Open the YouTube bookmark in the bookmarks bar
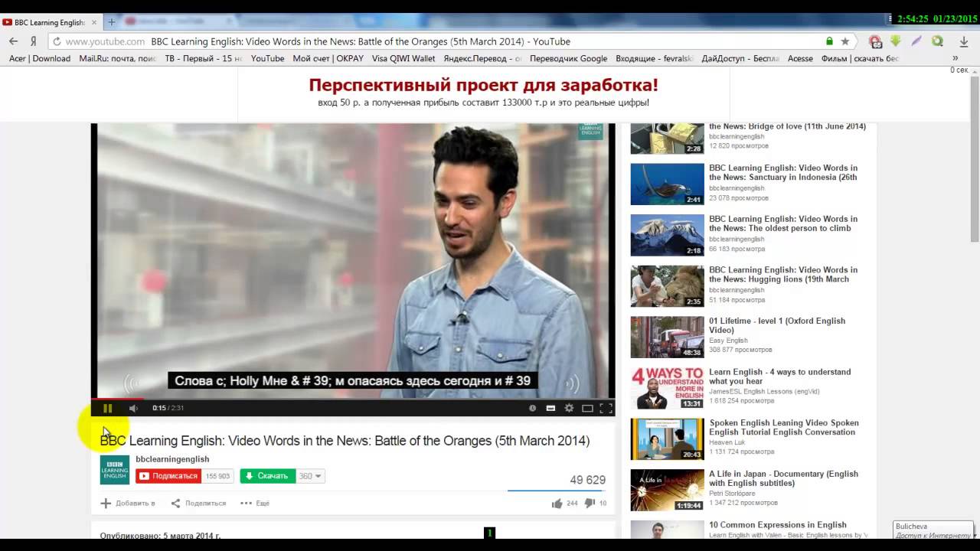 pos(267,58)
